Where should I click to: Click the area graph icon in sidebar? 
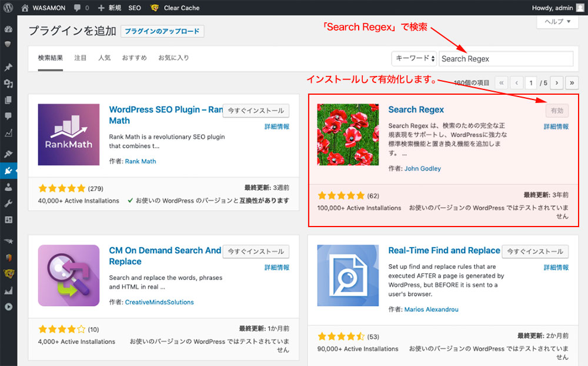point(8,290)
